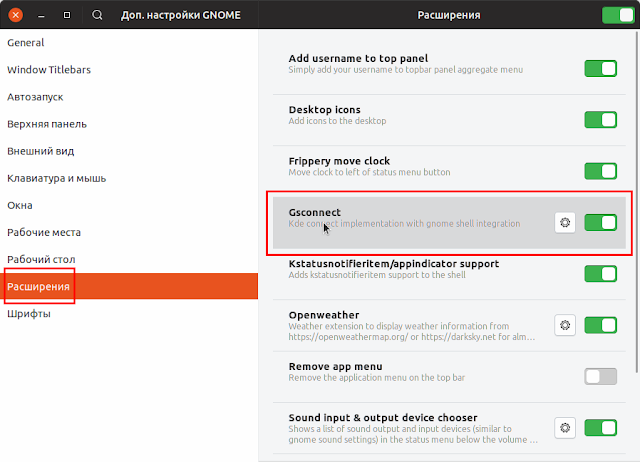Go to the Автозапуск section
Screen dimensions: 640x462
coord(129,97)
